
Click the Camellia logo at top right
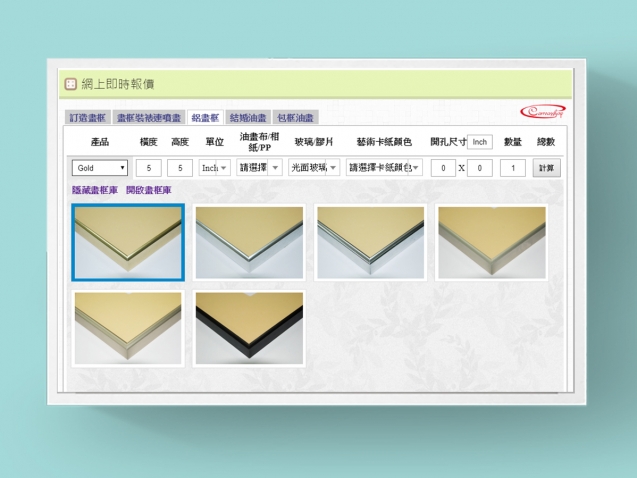point(543,112)
